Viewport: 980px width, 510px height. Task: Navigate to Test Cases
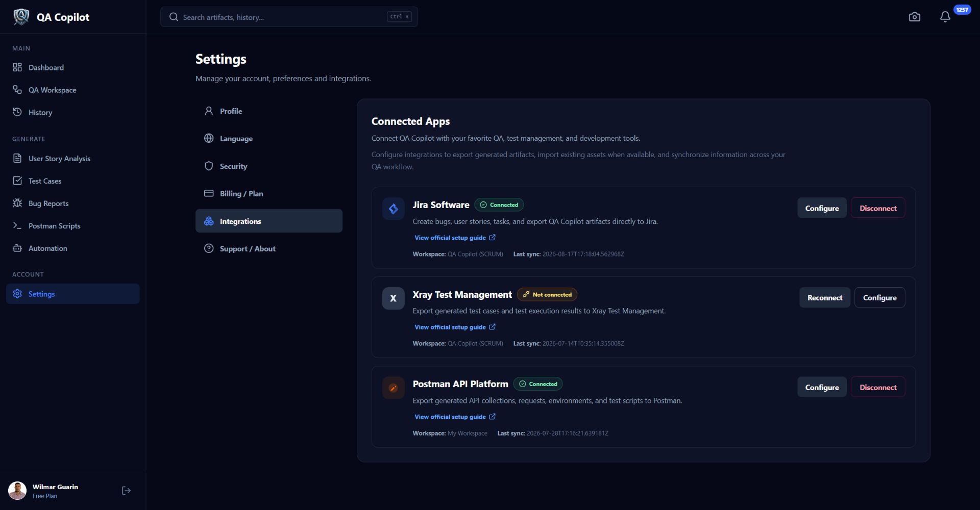(x=72, y=181)
